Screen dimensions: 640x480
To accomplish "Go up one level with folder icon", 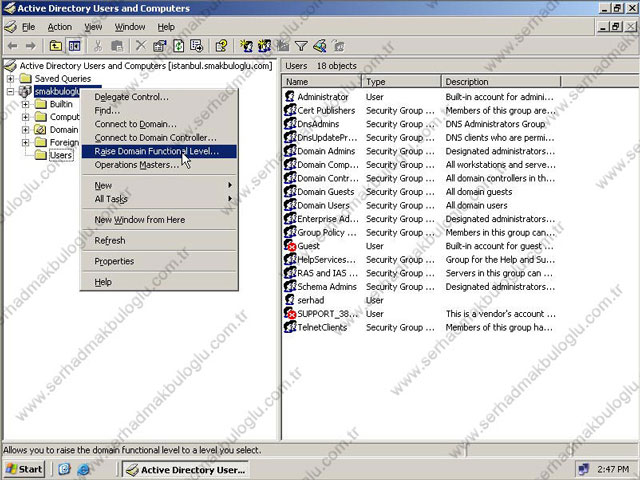I will tap(56, 46).
